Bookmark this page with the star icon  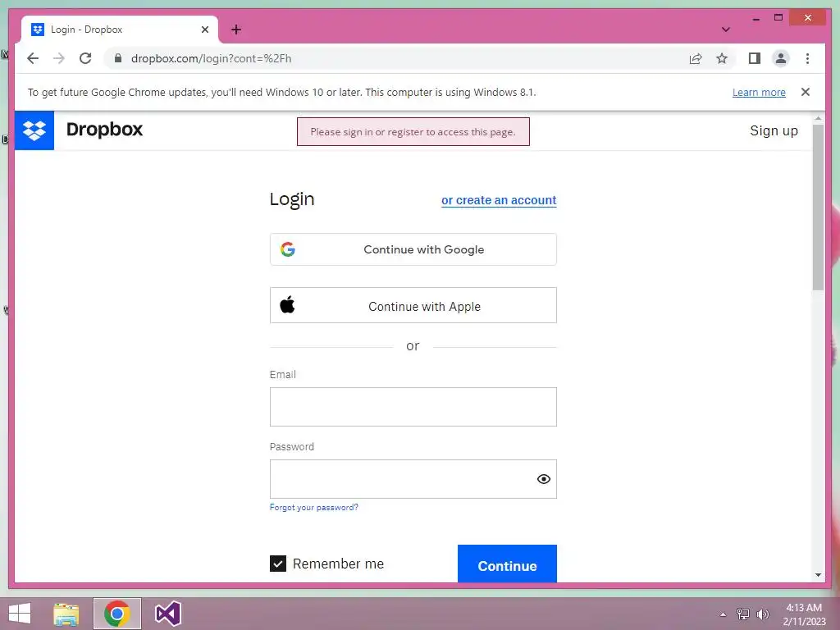point(722,58)
